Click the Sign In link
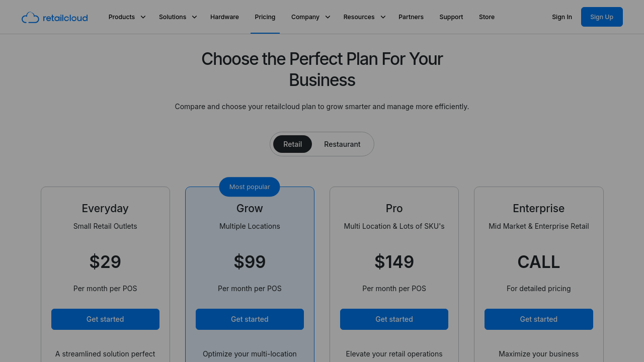The height and width of the screenshot is (362, 644). 561,17
